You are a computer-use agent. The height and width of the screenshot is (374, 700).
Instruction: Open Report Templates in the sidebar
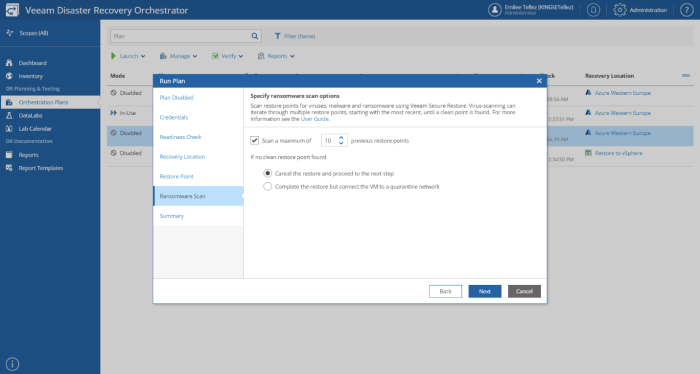tap(41, 168)
